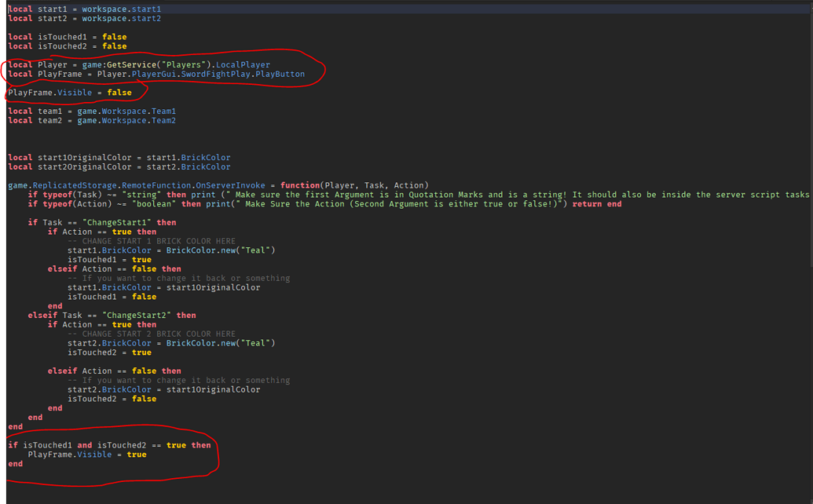This screenshot has height=504, width=813.
Task: Click the 'PlayFrame.Visible = false' statement
Action: pyautogui.click(x=70, y=93)
